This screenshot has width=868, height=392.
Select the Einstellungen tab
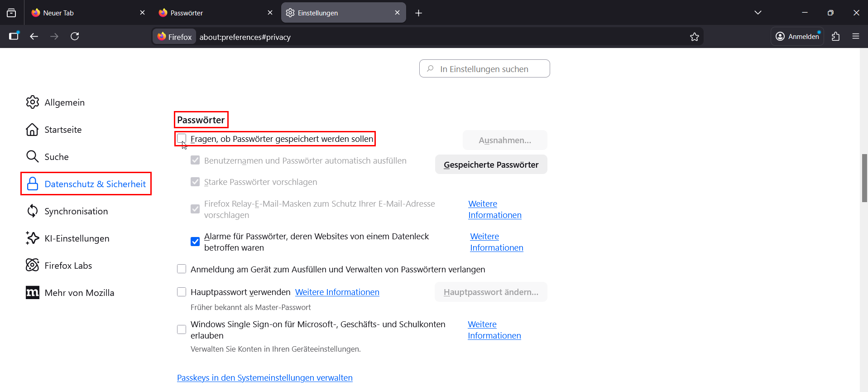tap(344, 13)
